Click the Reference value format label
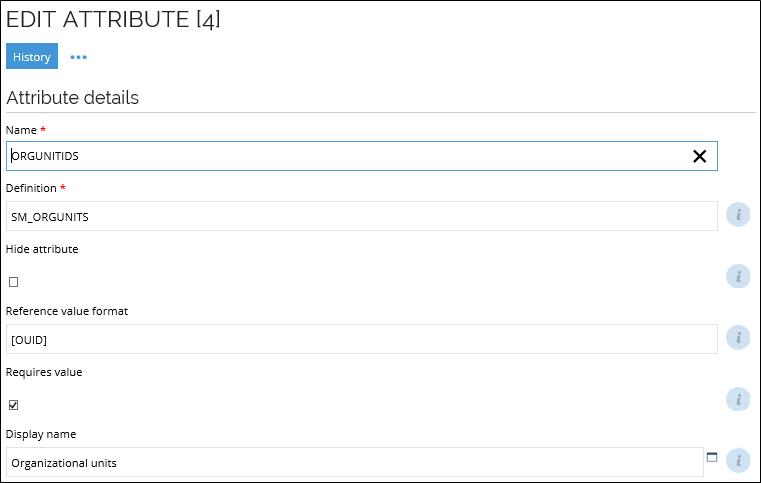Image resolution: width=761 pixels, height=483 pixels. pos(67,311)
